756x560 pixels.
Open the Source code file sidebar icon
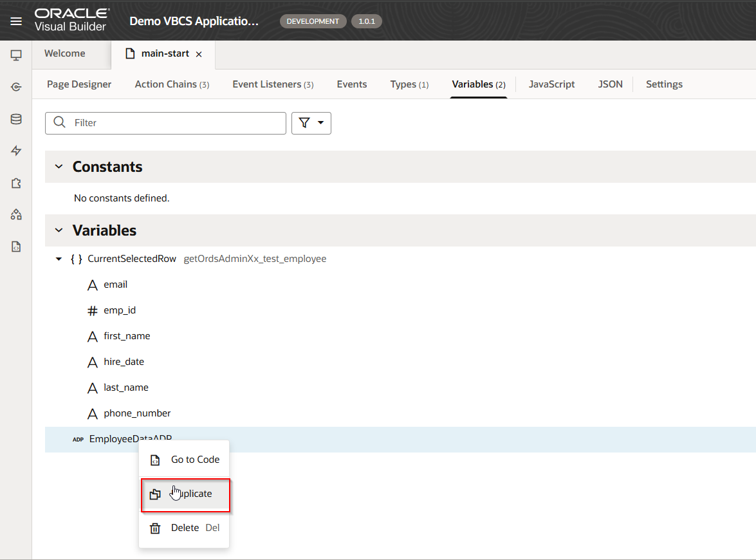click(16, 247)
